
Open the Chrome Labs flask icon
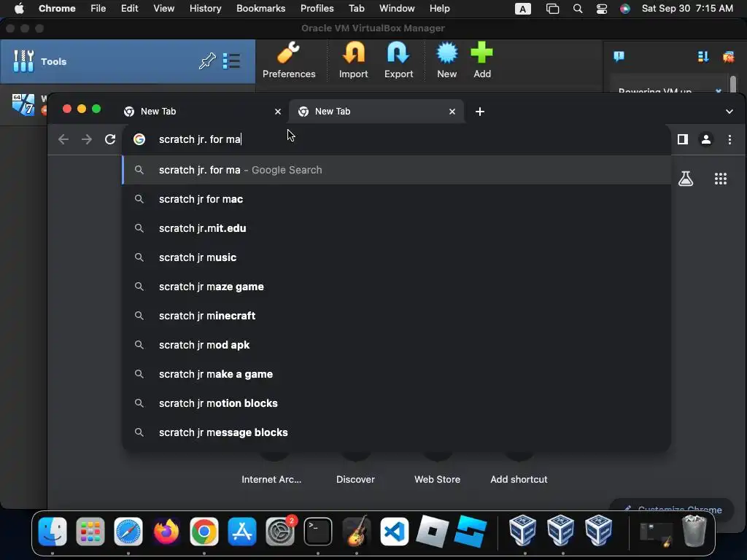pyautogui.click(x=686, y=179)
